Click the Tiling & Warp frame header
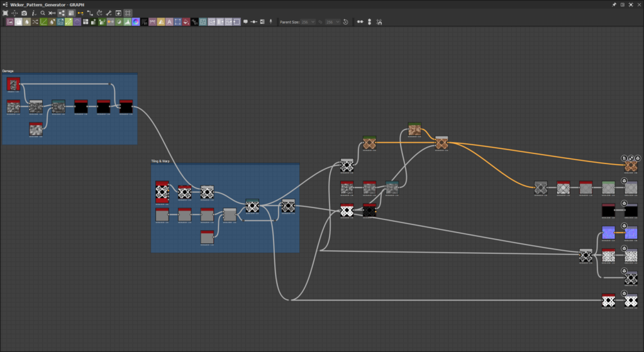This screenshot has width=644, height=352. point(160,162)
